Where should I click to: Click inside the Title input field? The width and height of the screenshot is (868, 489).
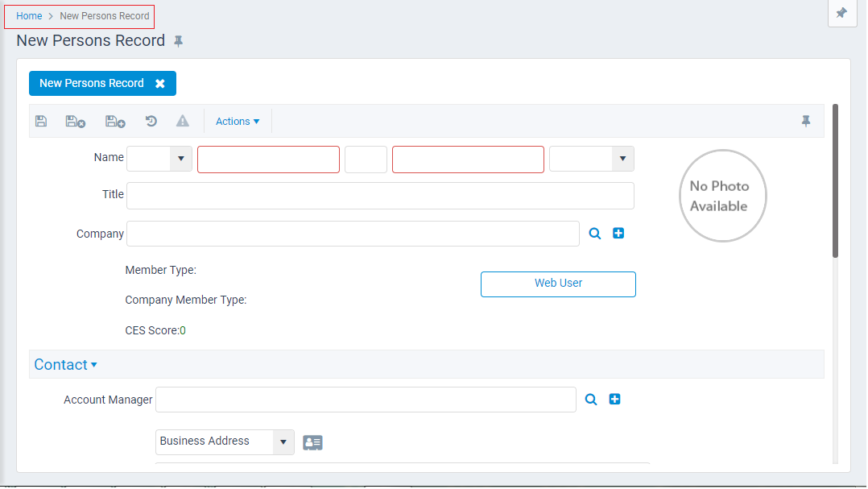[380, 195]
